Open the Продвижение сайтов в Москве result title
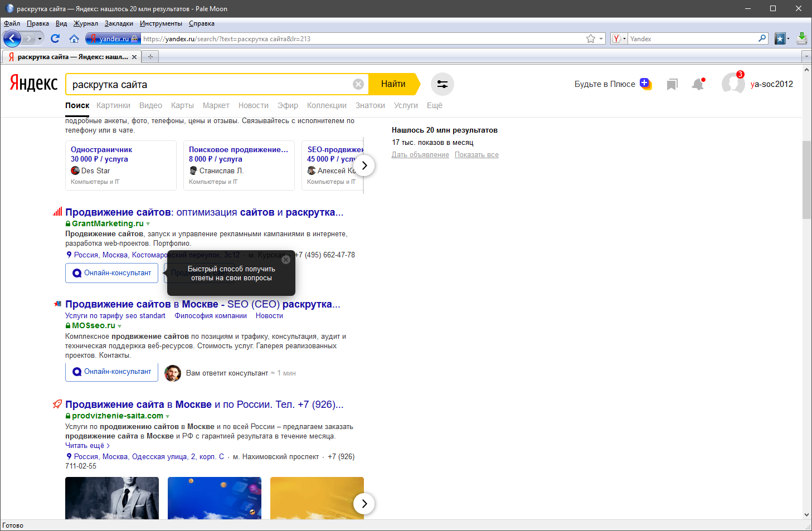Viewport: 812px width, 531px height. point(203,304)
